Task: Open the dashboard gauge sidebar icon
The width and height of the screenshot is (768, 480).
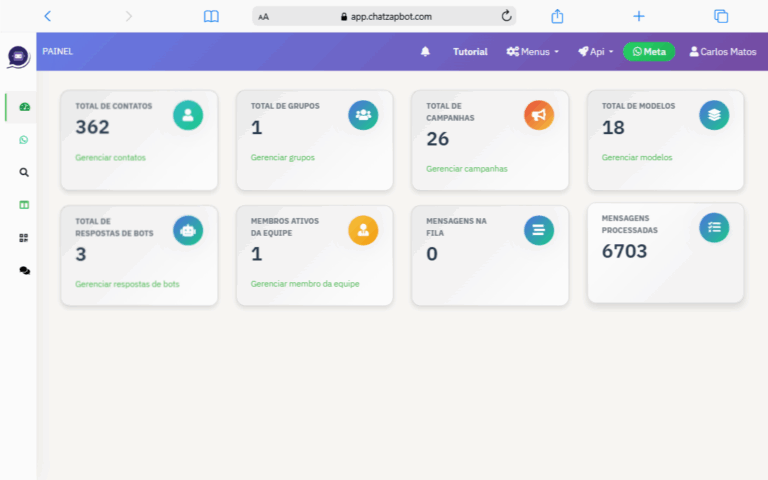Action: pyautogui.click(x=24, y=107)
